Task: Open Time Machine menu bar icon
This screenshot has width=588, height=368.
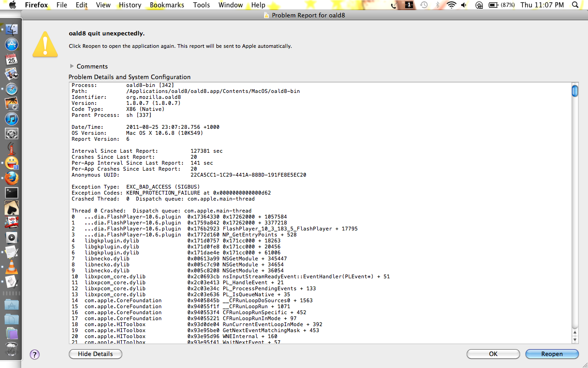Action: click(x=424, y=5)
